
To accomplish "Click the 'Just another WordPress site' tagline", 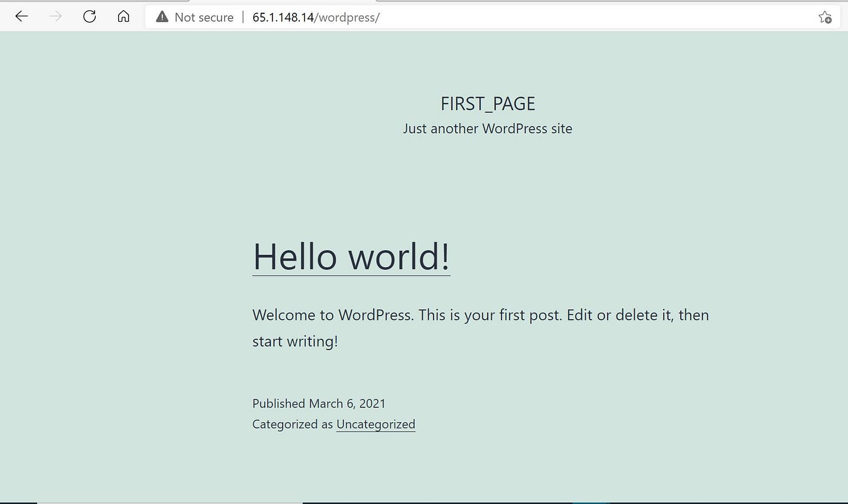I will tap(488, 128).
